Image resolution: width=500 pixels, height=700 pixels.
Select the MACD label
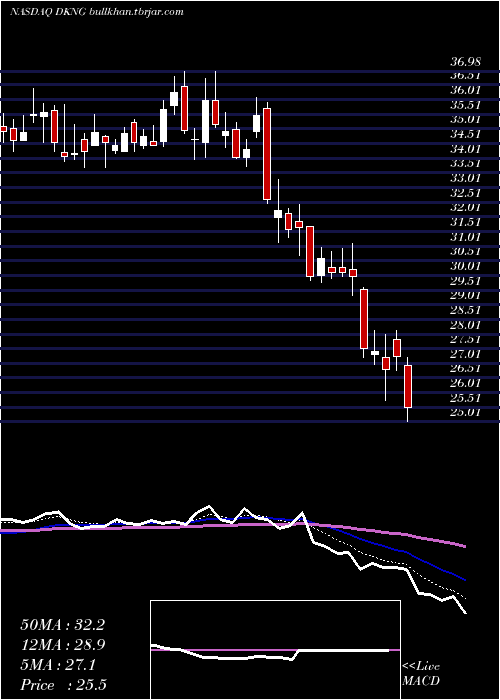point(421,681)
